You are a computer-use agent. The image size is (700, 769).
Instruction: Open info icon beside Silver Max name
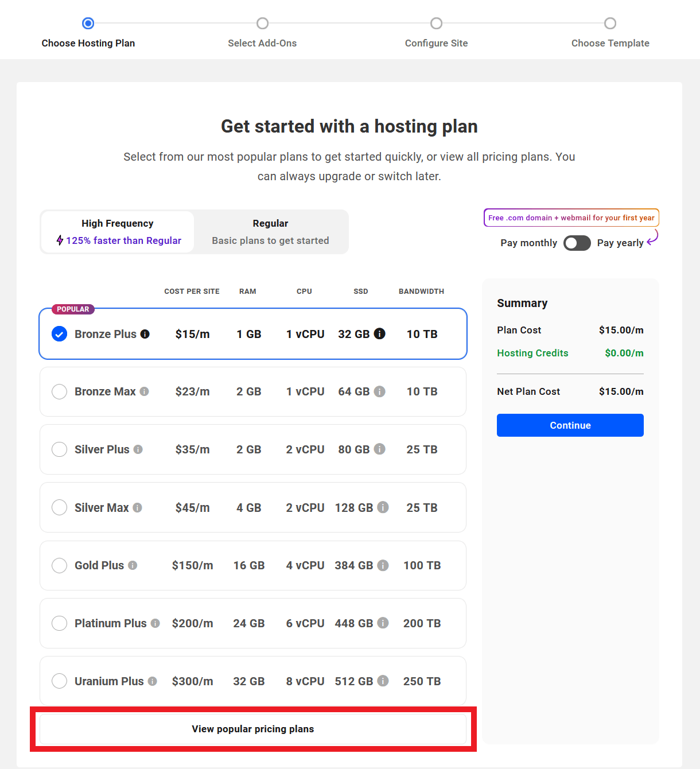[x=138, y=507]
